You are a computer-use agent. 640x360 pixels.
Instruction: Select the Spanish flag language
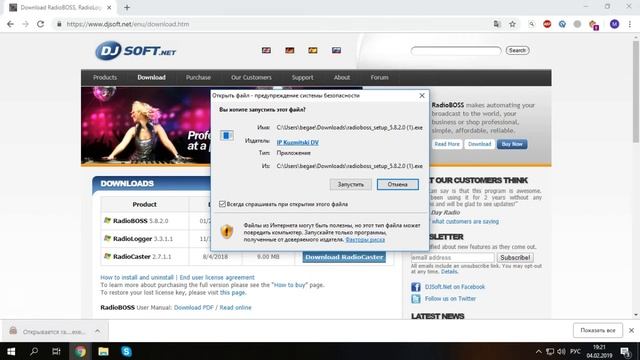click(313, 50)
